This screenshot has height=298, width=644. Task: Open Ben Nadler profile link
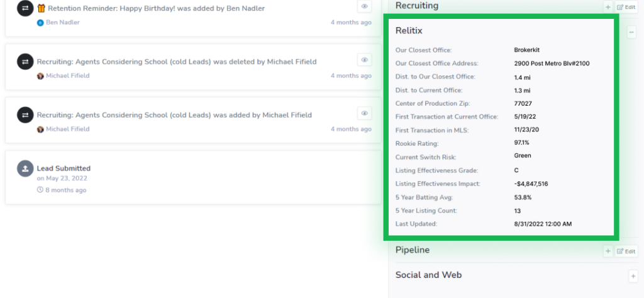pyautogui.click(x=63, y=22)
